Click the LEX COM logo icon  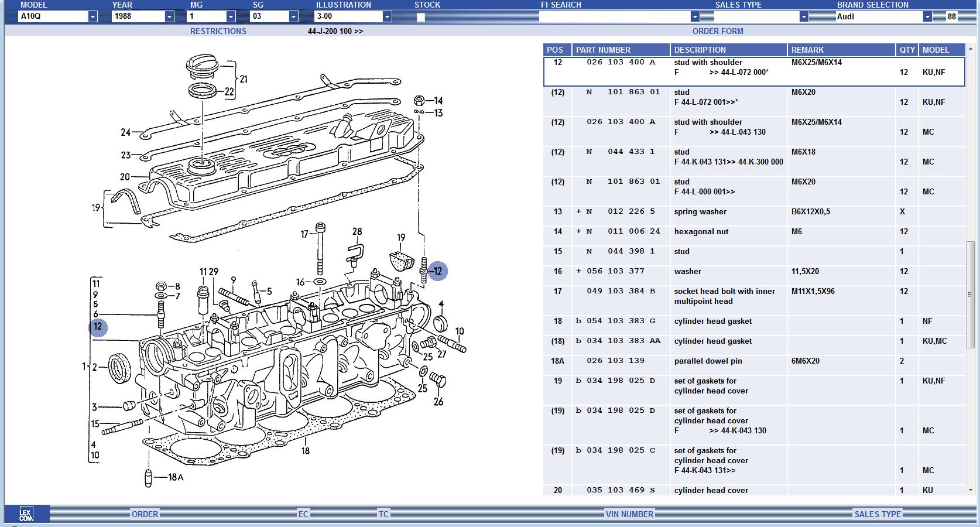click(x=26, y=514)
